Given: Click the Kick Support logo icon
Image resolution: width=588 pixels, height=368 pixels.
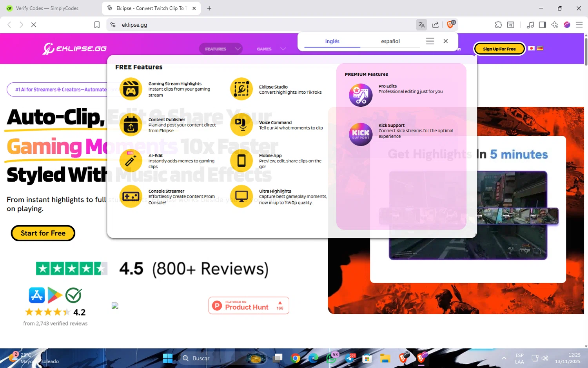Looking at the screenshot, I should [x=361, y=134].
